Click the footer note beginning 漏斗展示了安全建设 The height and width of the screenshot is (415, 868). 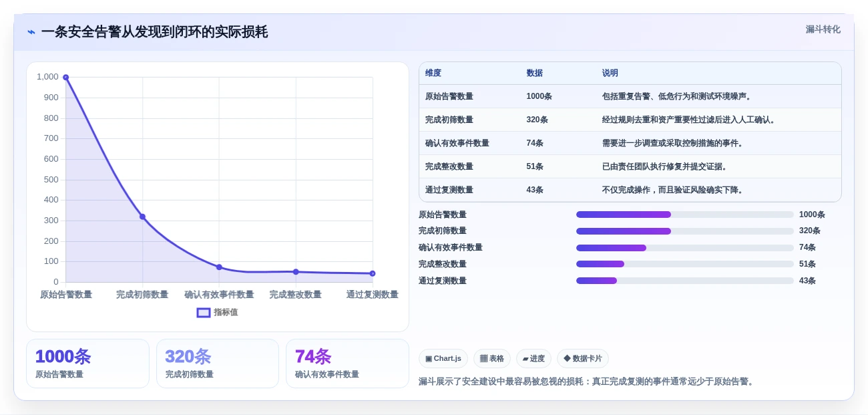pos(588,382)
